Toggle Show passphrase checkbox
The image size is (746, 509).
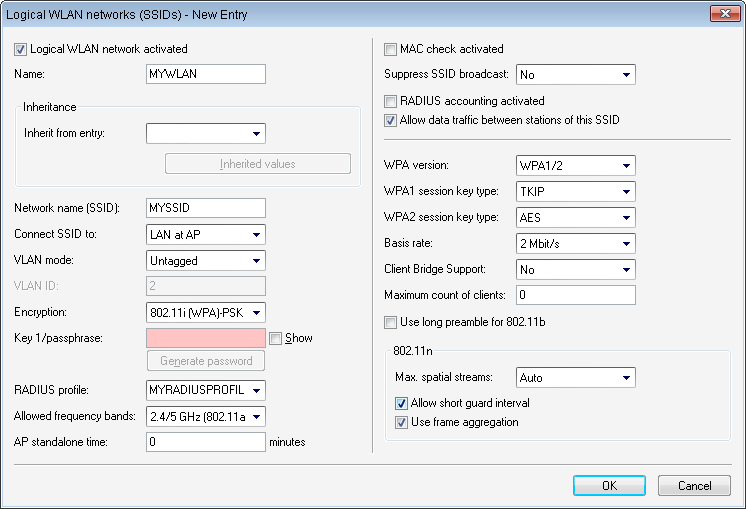pyautogui.click(x=276, y=338)
